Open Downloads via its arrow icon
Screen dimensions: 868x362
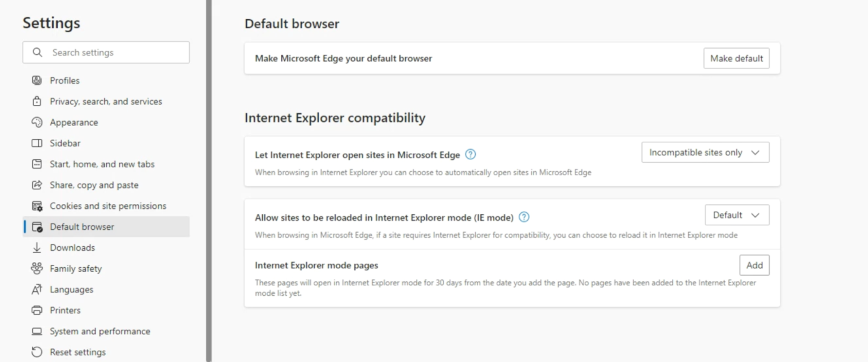[x=37, y=247]
